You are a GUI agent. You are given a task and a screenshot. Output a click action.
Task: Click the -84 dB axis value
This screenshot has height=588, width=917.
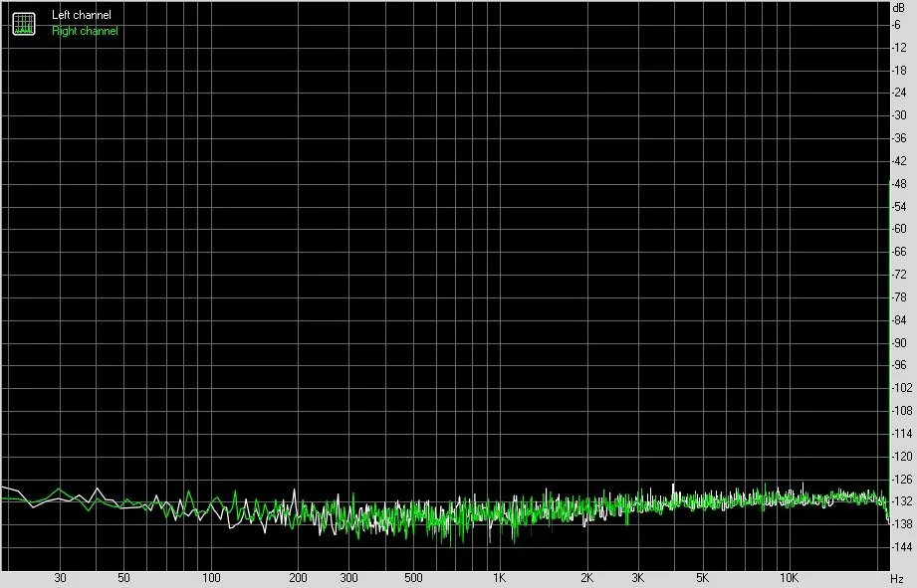[899, 319]
